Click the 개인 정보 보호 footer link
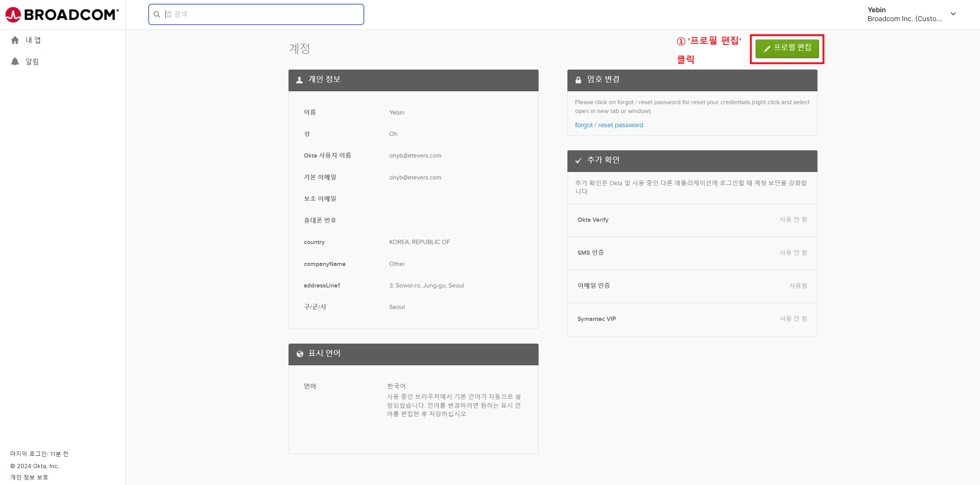Viewport: 980px width, 485px height. pyautogui.click(x=29, y=477)
